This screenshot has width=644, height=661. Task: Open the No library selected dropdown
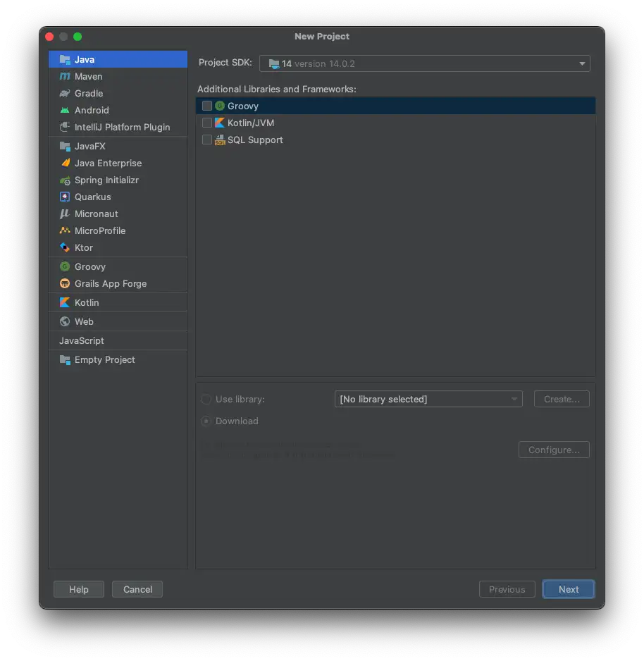click(x=428, y=400)
